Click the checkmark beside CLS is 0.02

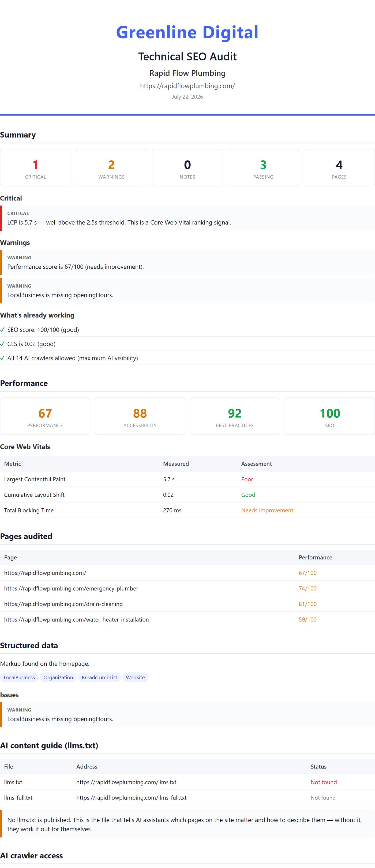click(2, 344)
